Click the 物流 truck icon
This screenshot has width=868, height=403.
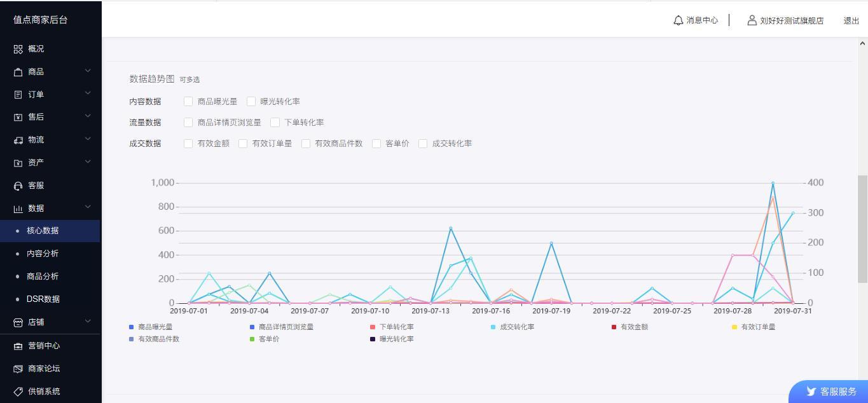pos(18,140)
